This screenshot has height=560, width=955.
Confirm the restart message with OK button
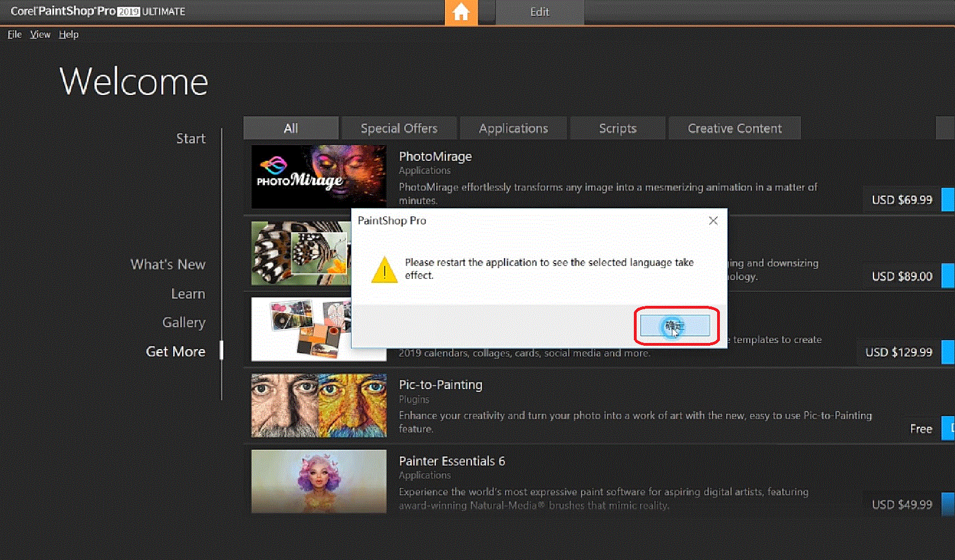pos(675,326)
